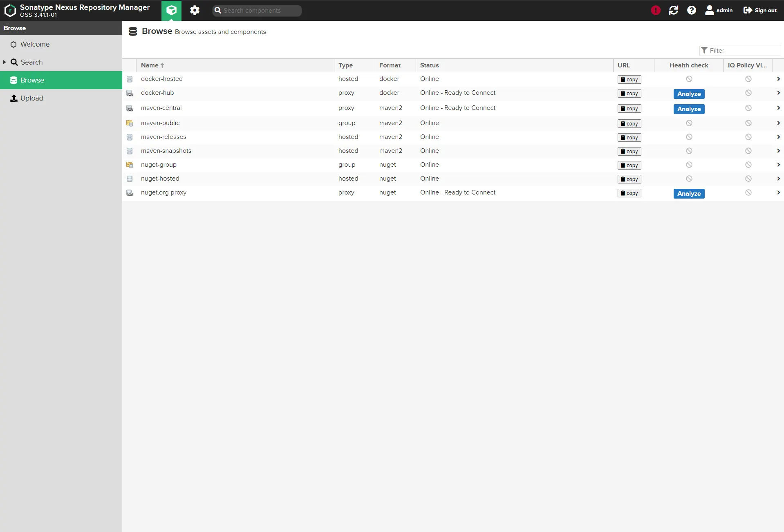
Task: Click the maven-snapshots hosted repository icon
Action: 130,151
